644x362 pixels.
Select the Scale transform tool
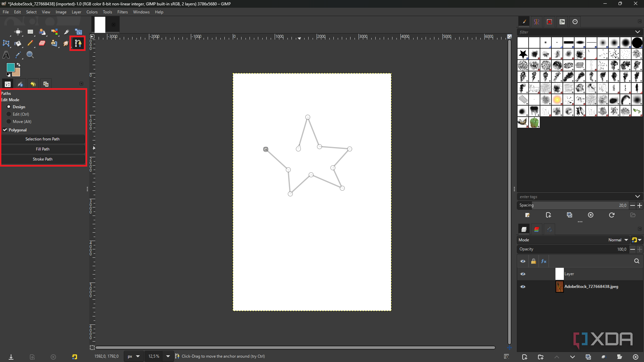tap(78, 32)
